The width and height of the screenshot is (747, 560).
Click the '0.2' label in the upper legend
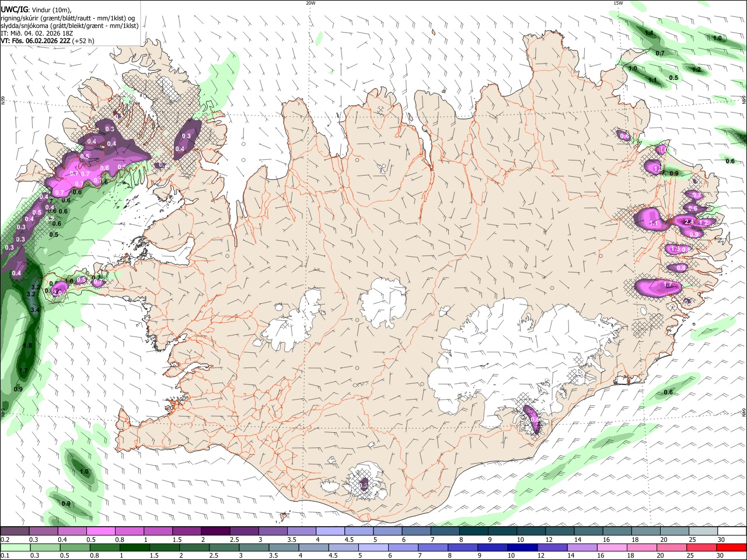click(x=5, y=540)
